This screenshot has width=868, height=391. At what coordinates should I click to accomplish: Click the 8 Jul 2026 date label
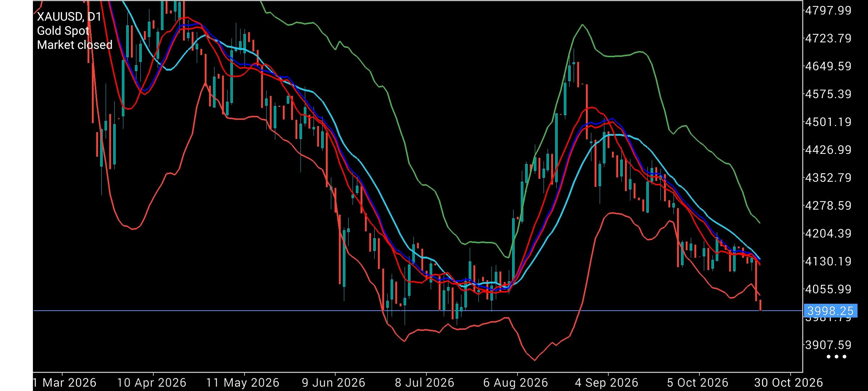(x=425, y=383)
